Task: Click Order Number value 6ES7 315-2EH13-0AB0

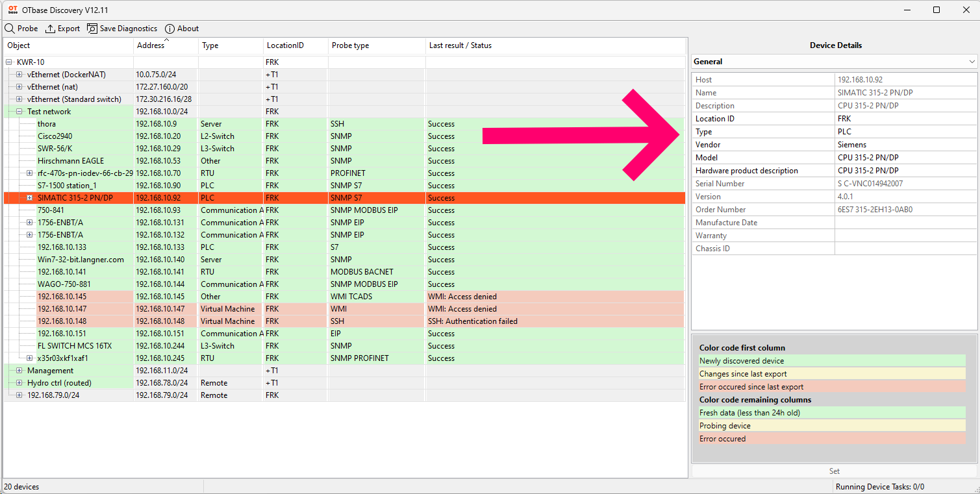Action: [x=906, y=210]
